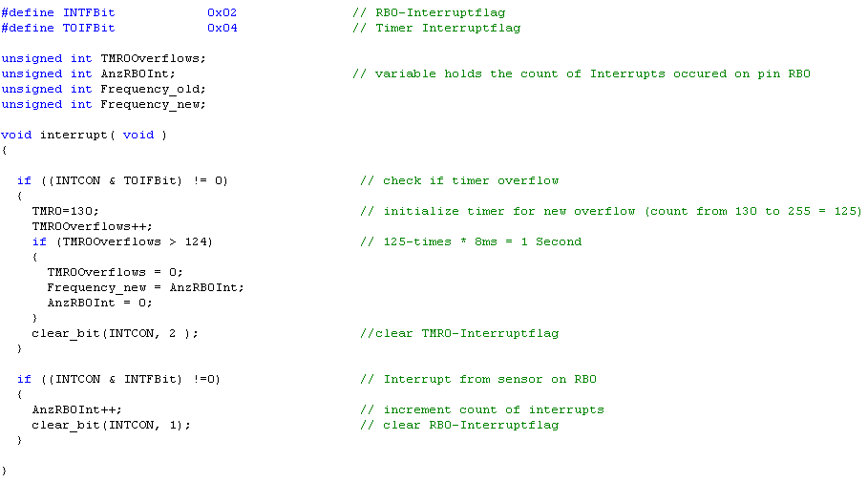Click the "TMR0Overflows++;" statement
868x482 pixels.
click(92, 226)
